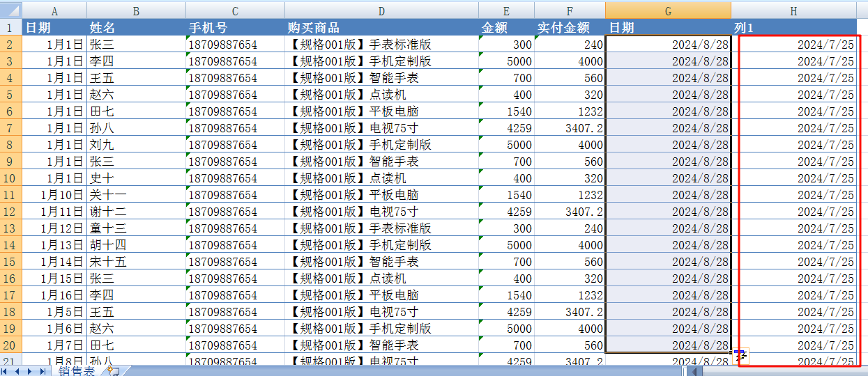The image size is (868, 376).
Task: Select the 胡十四 name cell
Action: [x=136, y=245]
